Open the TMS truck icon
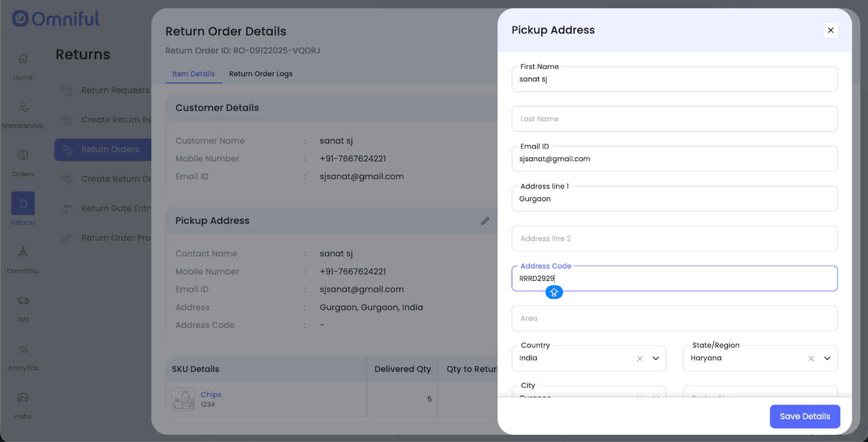The image size is (868, 442). (23, 300)
